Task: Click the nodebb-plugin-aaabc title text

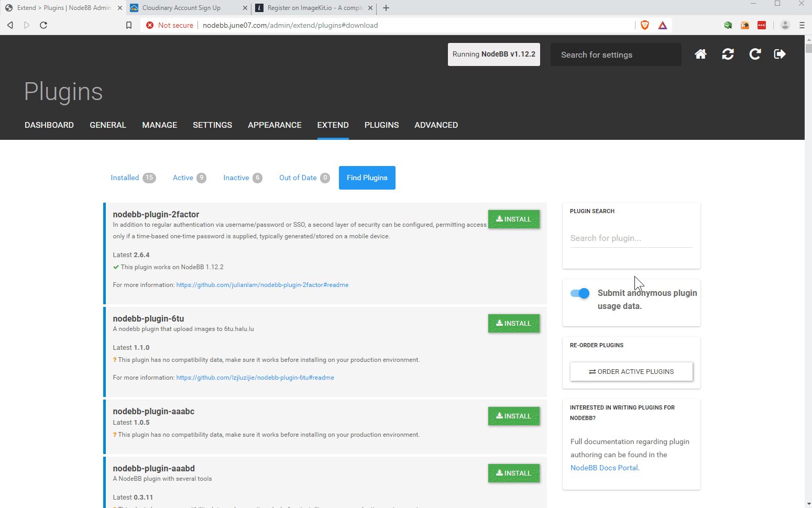Action: (x=153, y=411)
